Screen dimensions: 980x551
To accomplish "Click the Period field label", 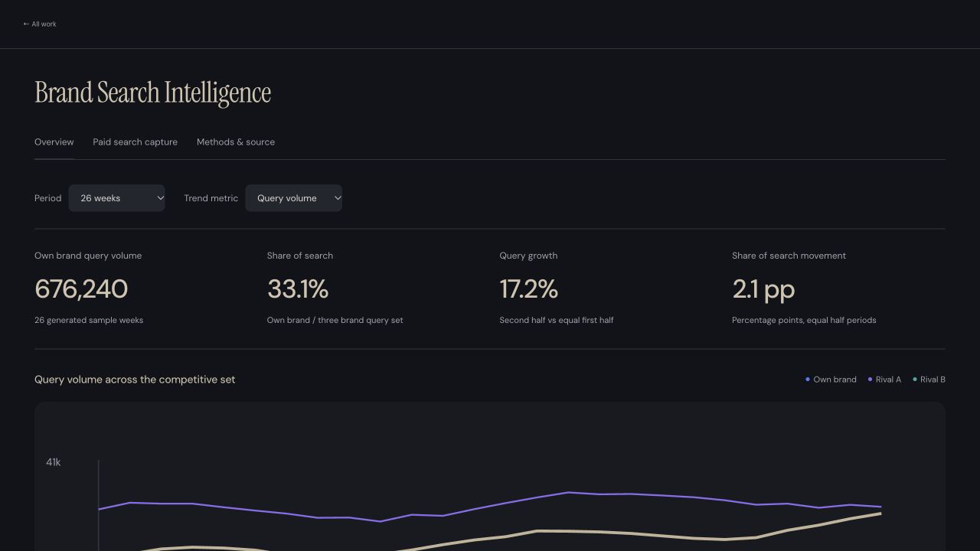I will [x=47, y=198].
